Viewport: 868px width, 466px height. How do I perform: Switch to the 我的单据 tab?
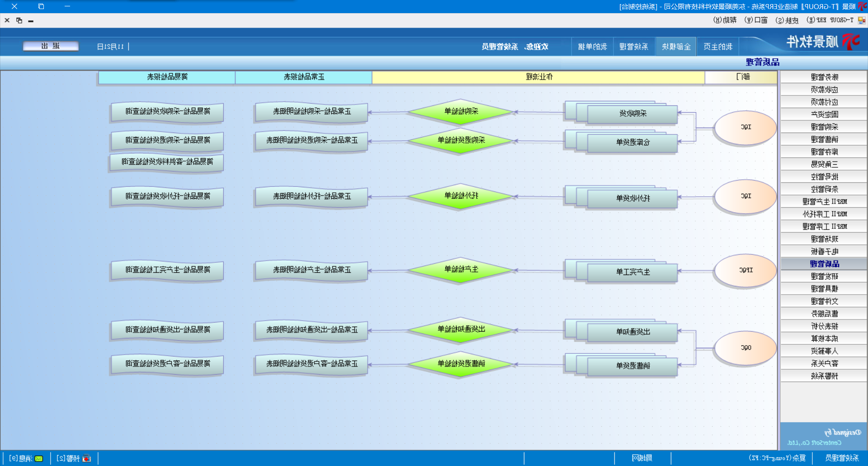pyautogui.click(x=592, y=47)
